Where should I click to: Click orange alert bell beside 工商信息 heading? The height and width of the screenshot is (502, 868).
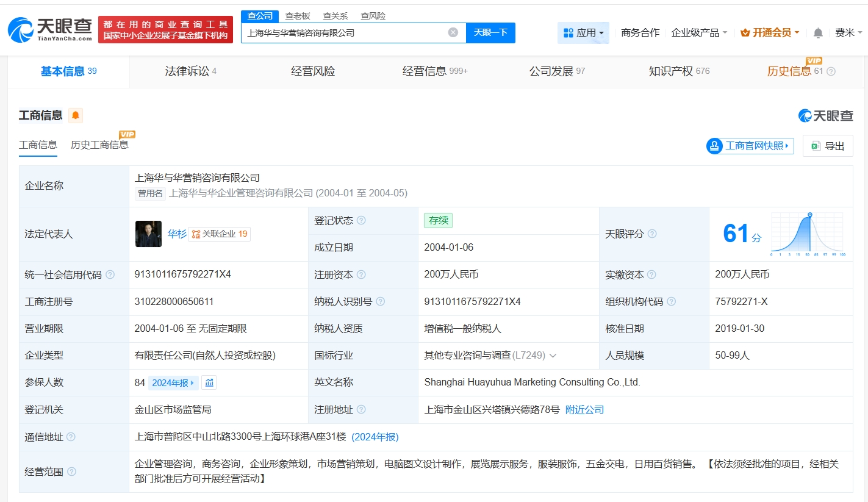pos(76,115)
